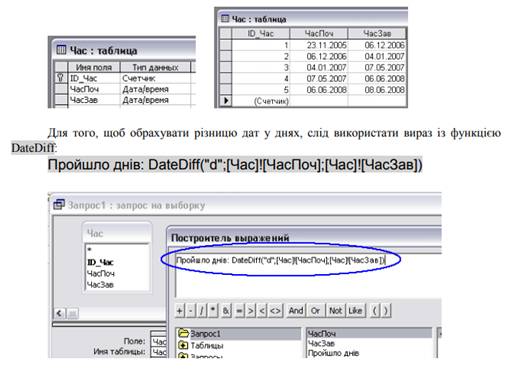Click the multiplication asterisk operator button
The width and height of the screenshot is (520, 370).
213,311
